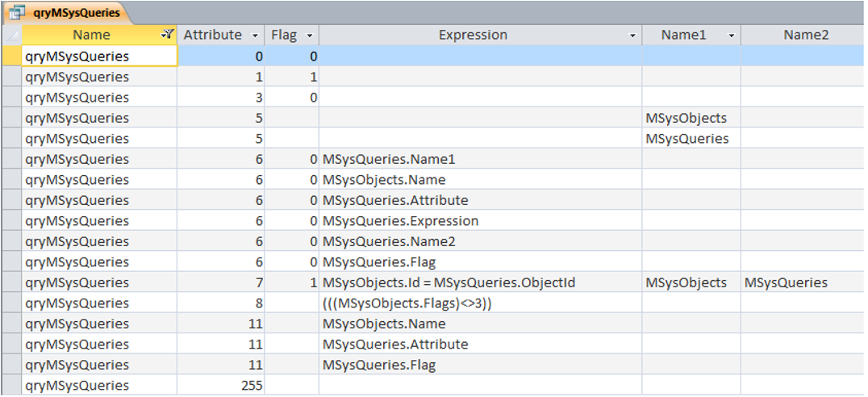Select the Name2 column header
868x397 pixels.
point(804,35)
